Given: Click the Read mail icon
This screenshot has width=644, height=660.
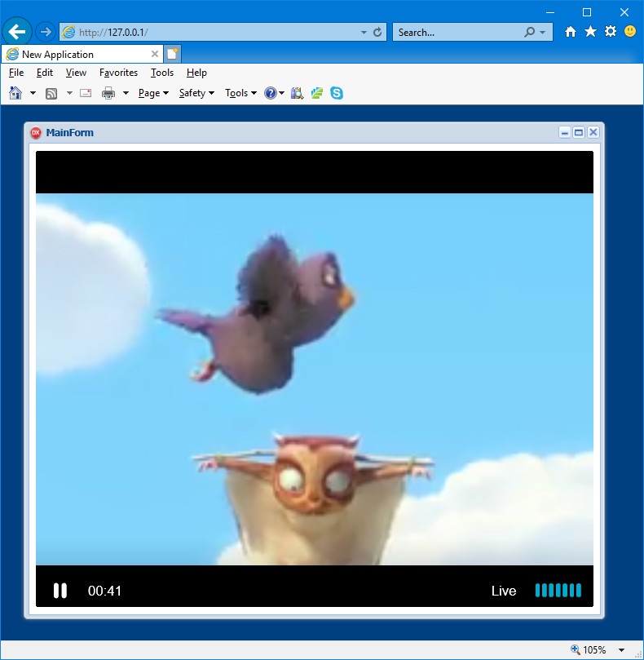Looking at the screenshot, I should 86,93.
